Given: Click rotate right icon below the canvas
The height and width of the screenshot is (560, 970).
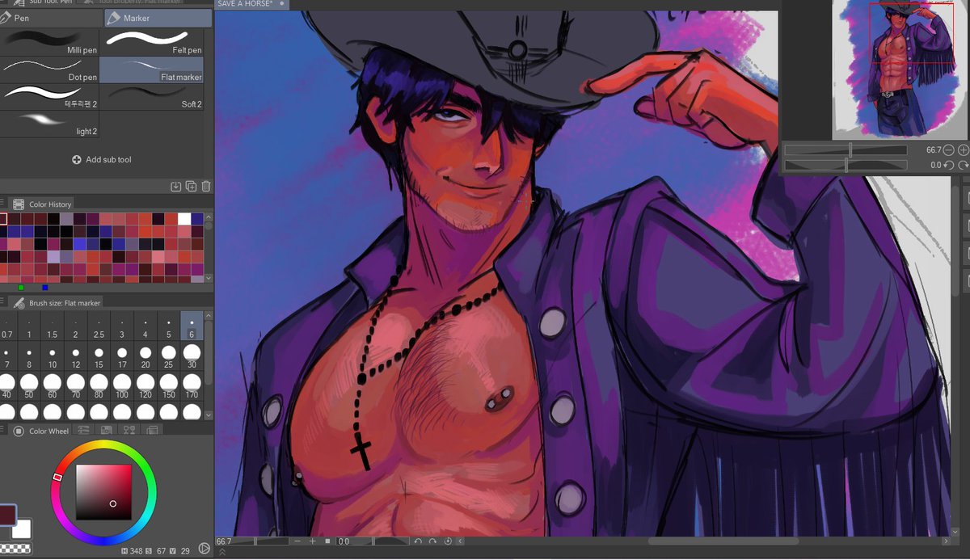Looking at the screenshot, I should point(432,541).
